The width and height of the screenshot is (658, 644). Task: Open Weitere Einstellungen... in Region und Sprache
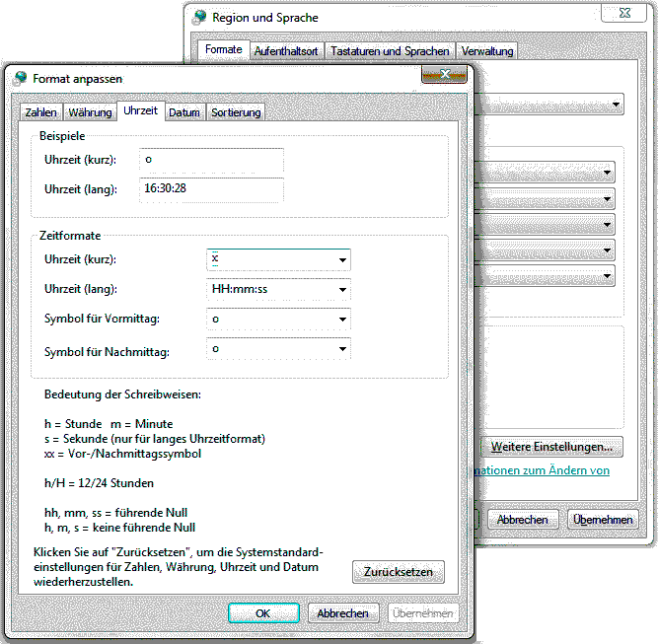551,447
